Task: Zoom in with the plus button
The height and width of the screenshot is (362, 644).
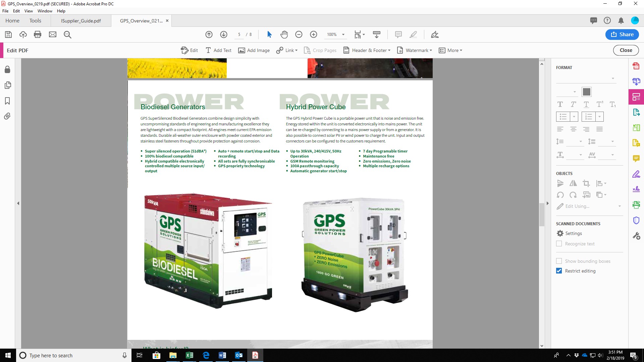Action: point(314,35)
